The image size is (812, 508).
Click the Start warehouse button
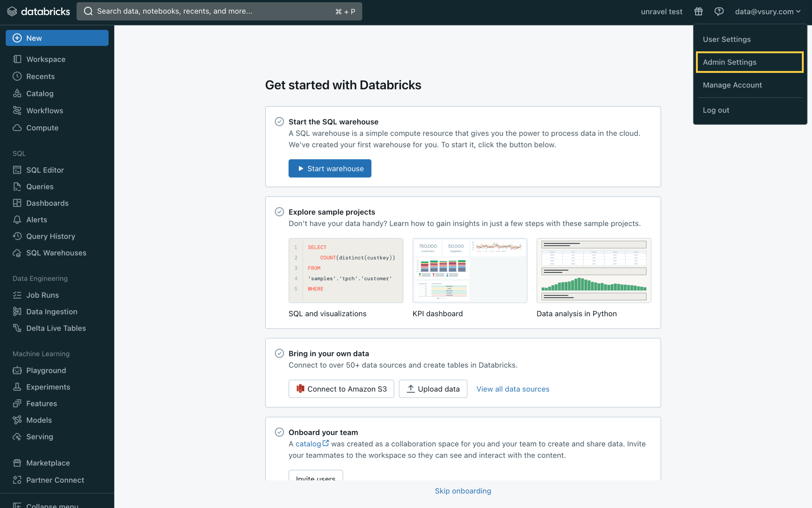330,168
